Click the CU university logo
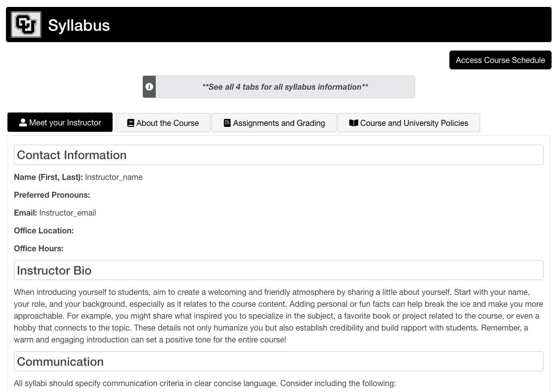This screenshot has height=392, width=560. [x=26, y=24]
